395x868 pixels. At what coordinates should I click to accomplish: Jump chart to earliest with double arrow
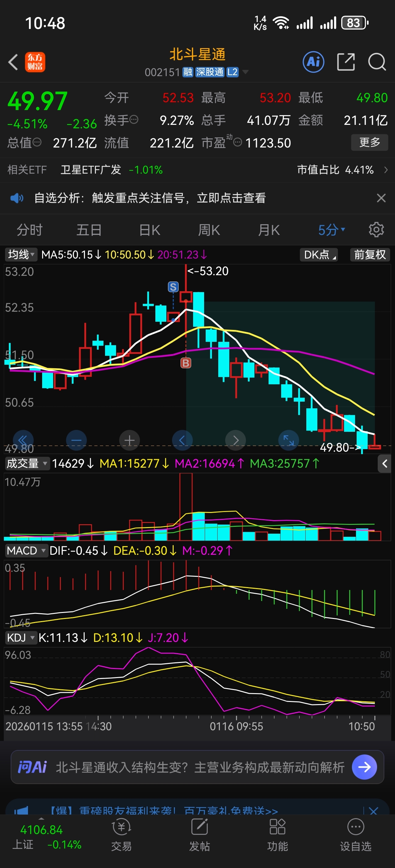23,440
